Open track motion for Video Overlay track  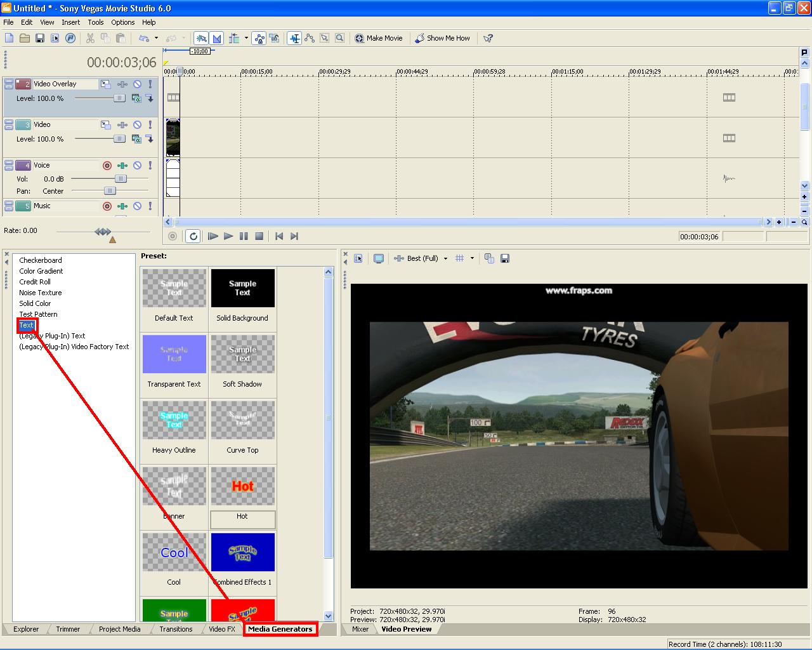coord(105,84)
